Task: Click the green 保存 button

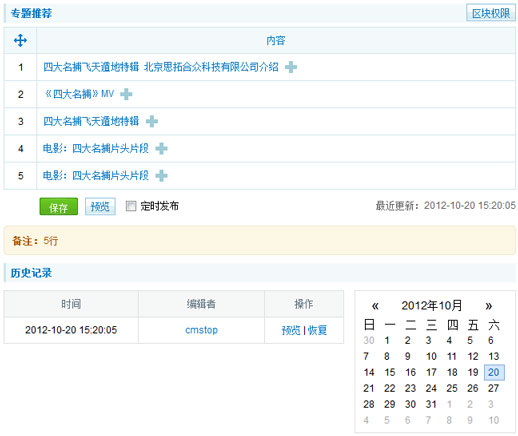Action: click(x=59, y=207)
